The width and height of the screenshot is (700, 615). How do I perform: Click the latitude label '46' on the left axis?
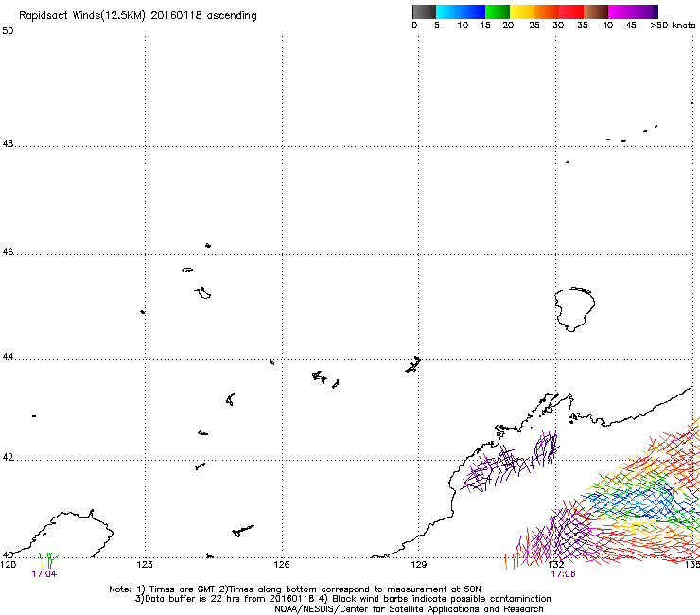click(8, 252)
